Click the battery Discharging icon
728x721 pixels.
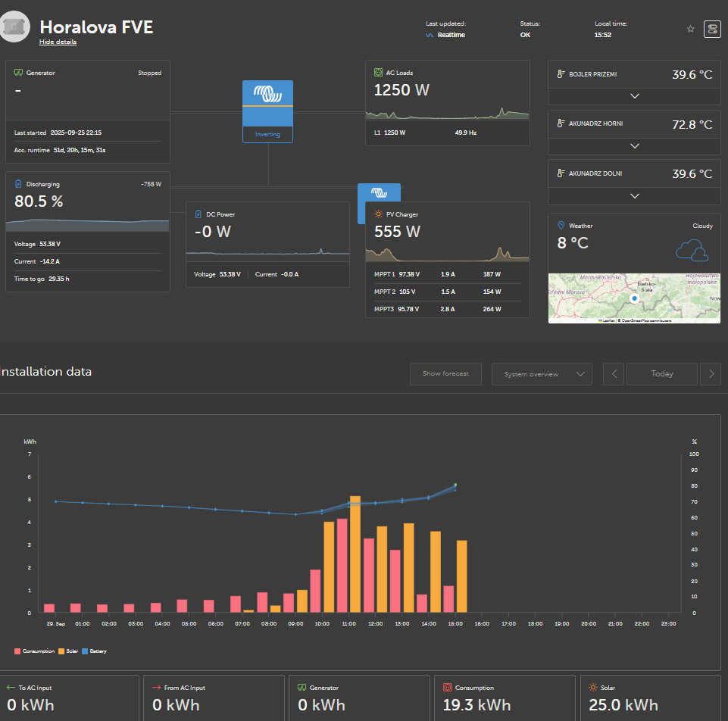coord(18,184)
